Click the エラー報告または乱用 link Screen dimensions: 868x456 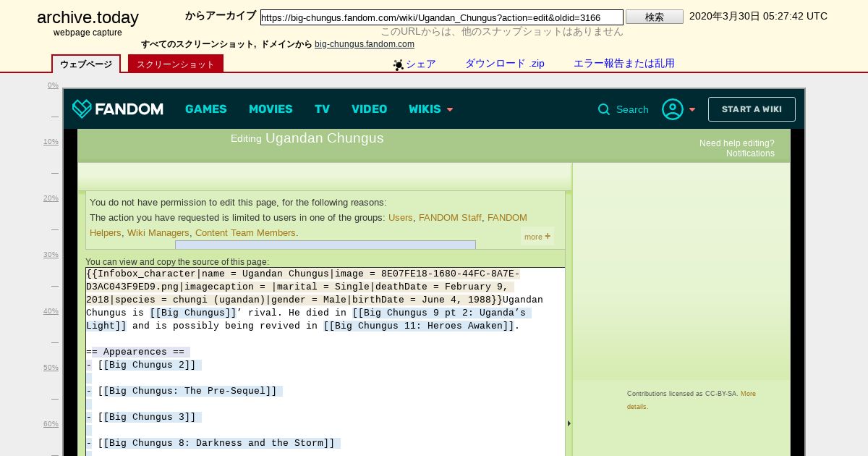coord(624,64)
